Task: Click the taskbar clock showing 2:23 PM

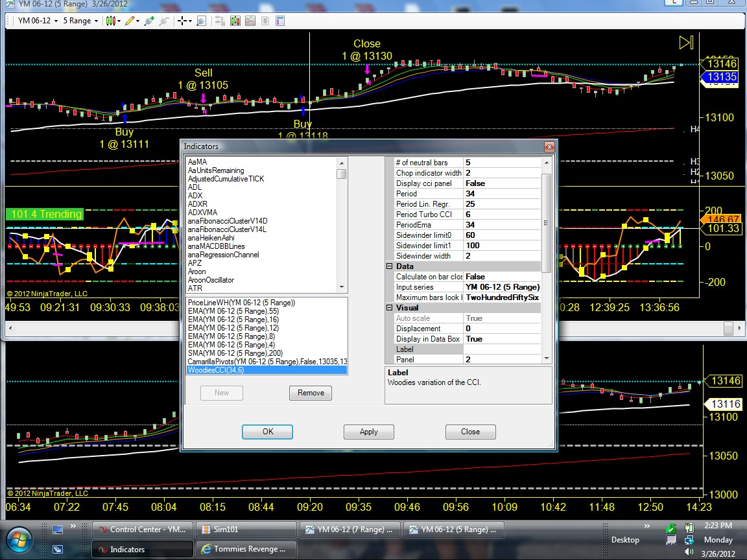Action: (x=718, y=525)
